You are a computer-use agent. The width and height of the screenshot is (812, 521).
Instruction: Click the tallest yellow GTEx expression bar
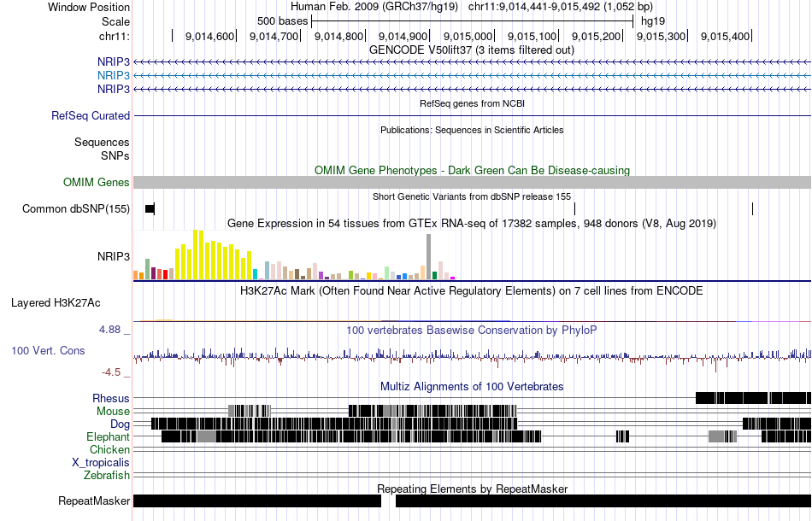click(x=195, y=255)
